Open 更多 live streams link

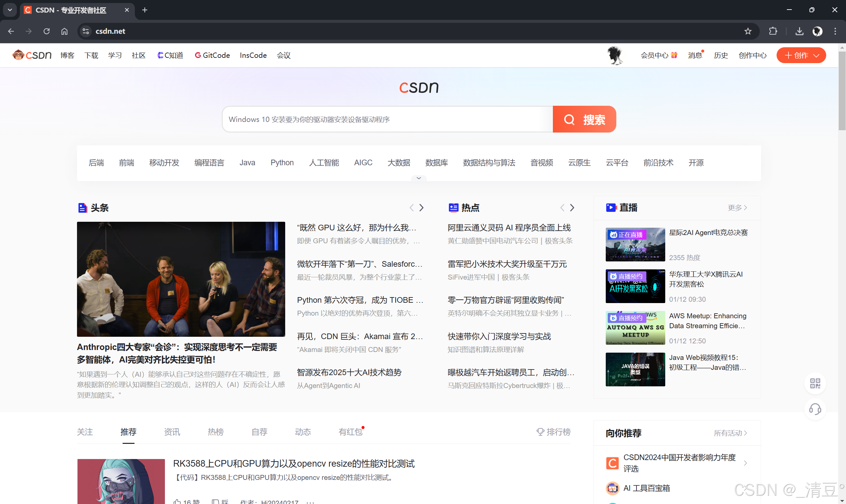coord(737,208)
